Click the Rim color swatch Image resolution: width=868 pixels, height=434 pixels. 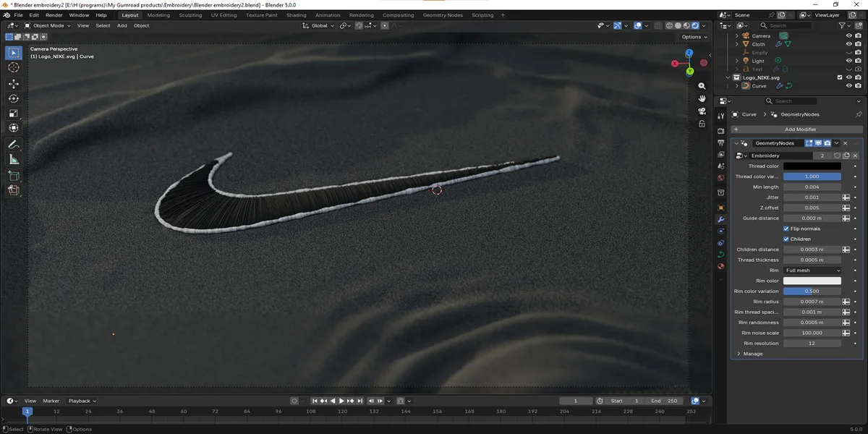coord(812,280)
